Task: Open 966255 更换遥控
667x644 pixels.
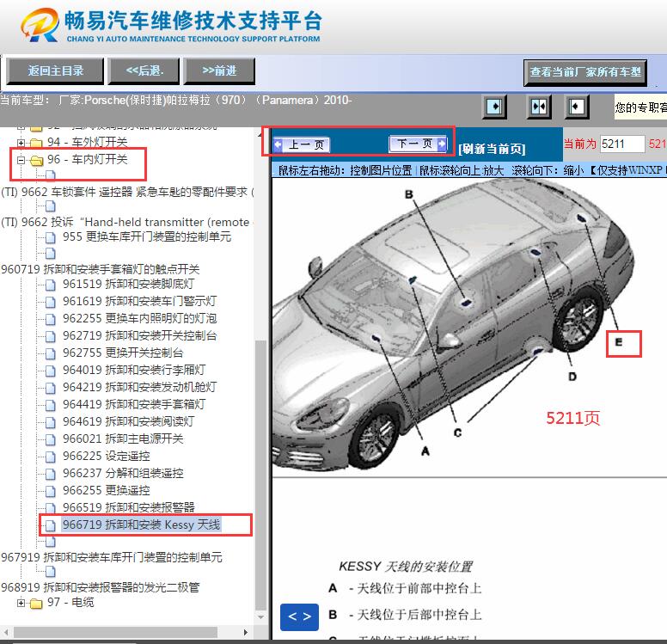Action: (x=107, y=490)
